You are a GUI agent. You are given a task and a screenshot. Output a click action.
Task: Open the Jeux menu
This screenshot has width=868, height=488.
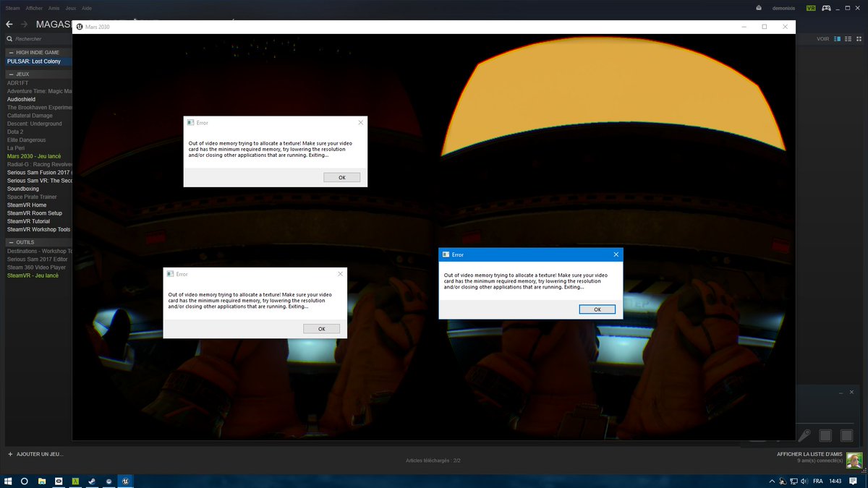pos(70,8)
